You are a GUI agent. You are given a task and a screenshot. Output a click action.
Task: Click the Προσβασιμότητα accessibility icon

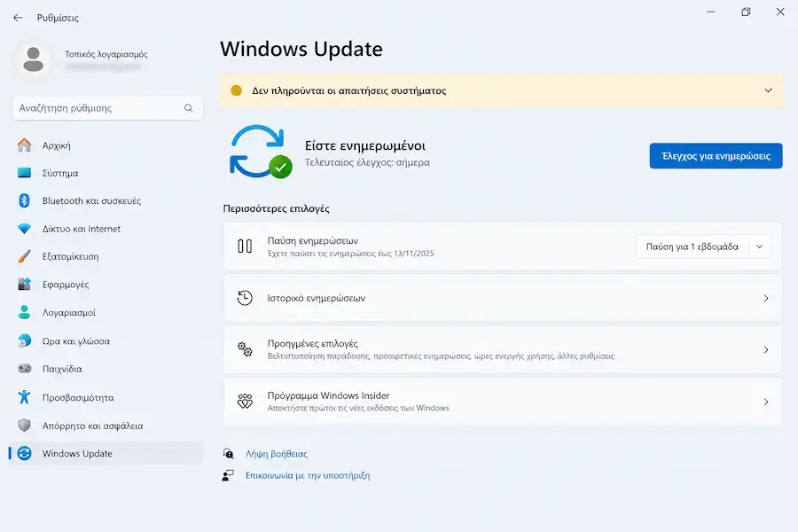coord(24,397)
